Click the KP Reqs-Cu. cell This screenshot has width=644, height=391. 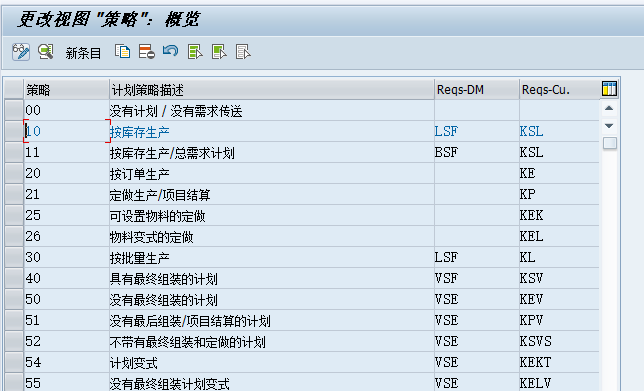pos(559,194)
